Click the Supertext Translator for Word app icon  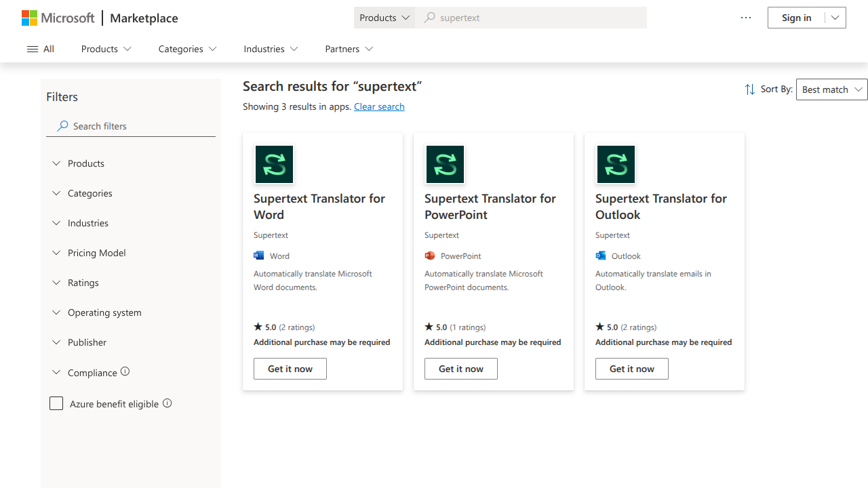[x=273, y=164]
